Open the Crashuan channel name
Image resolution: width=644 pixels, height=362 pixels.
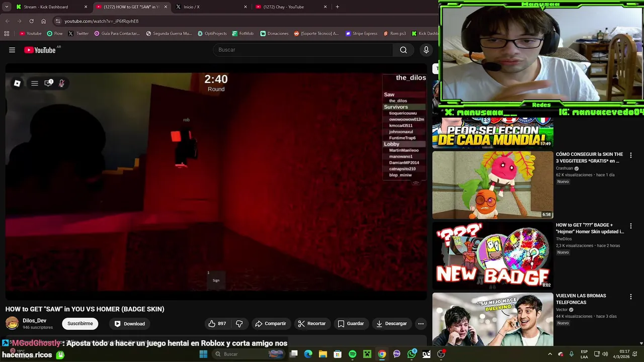pyautogui.click(x=565, y=168)
